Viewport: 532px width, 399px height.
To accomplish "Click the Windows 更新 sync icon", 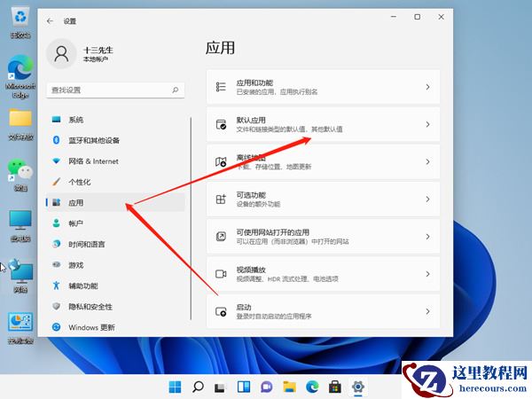I will pyautogui.click(x=57, y=327).
